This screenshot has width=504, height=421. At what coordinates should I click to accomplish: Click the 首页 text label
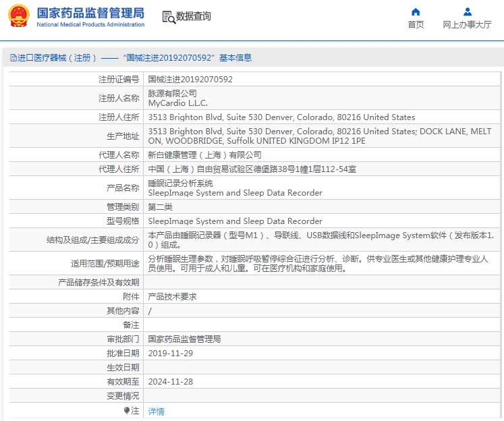(416, 25)
